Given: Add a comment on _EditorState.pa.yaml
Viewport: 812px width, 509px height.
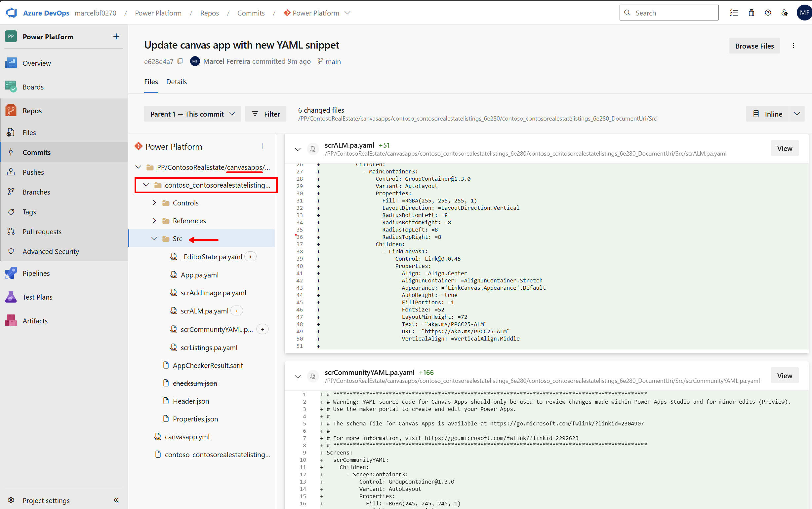Looking at the screenshot, I should tap(250, 256).
